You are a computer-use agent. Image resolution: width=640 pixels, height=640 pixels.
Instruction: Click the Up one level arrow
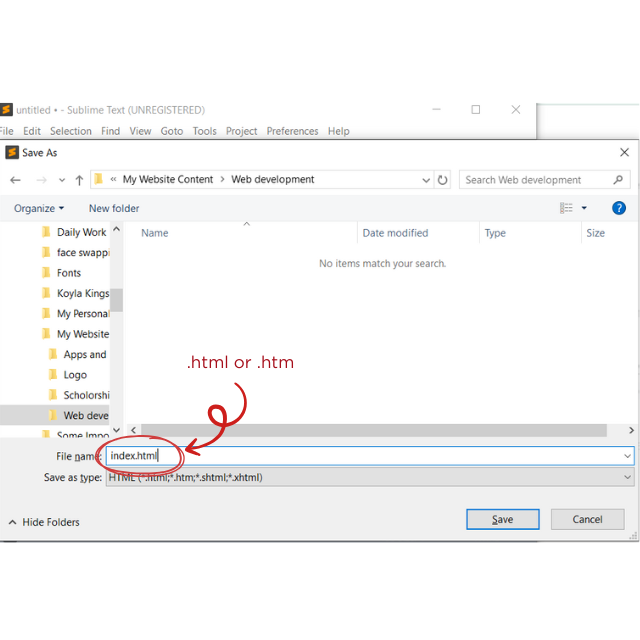(x=79, y=180)
